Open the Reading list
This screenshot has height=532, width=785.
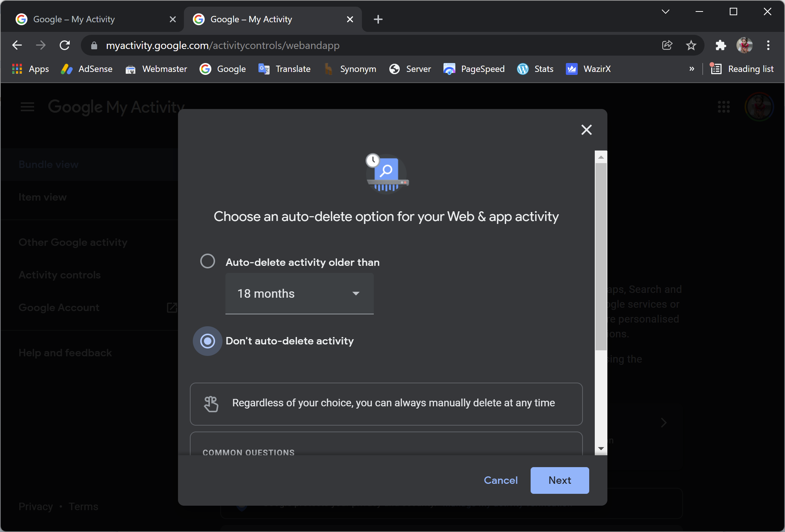pyautogui.click(x=742, y=69)
